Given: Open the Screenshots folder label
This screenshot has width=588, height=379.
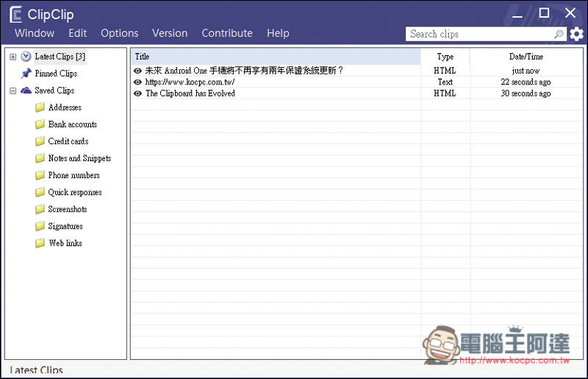Looking at the screenshot, I should tap(68, 209).
